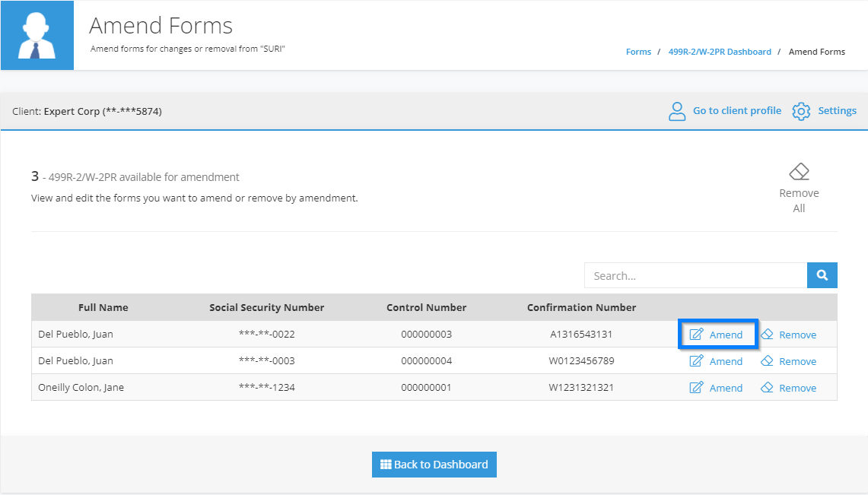Select confirmation number A1316543131

pos(581,334)
